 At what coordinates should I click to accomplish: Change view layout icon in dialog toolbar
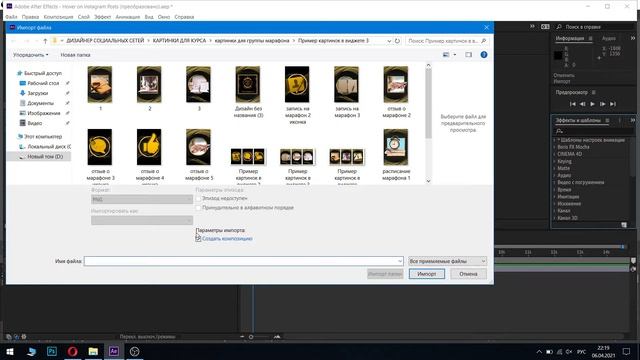[446, 55]
